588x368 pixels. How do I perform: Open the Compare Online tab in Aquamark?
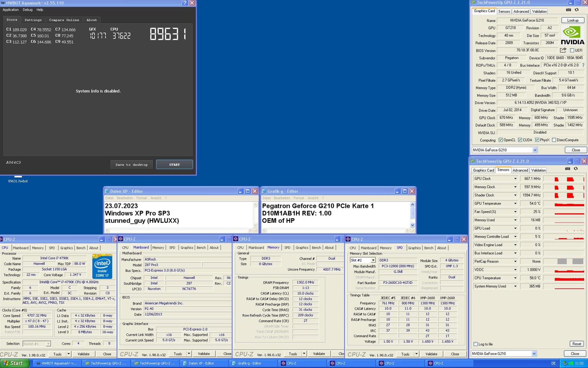[x=64, y=20]
